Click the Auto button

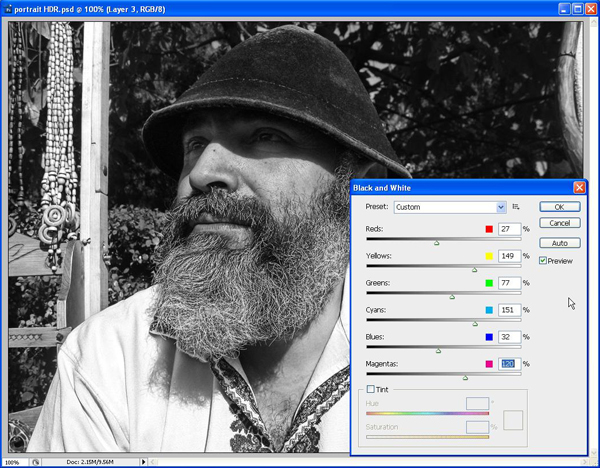(x=559, y=243)
